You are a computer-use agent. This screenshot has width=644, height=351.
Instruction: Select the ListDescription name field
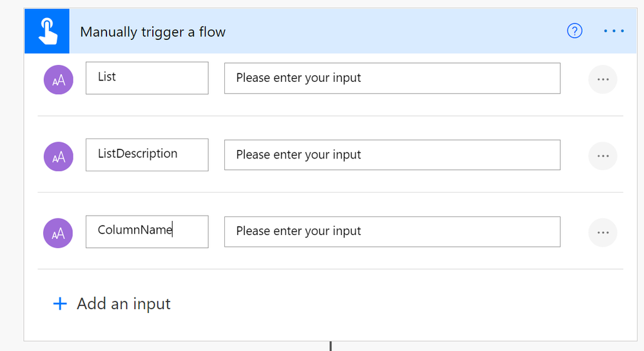click(x=147, y=155)
